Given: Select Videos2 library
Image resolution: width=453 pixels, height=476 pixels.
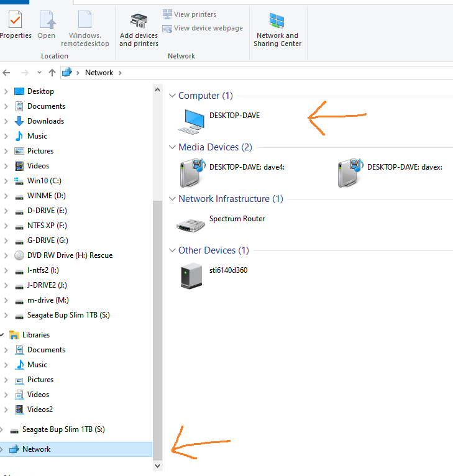Looking at the screenshot, I should tap(40, 410).
